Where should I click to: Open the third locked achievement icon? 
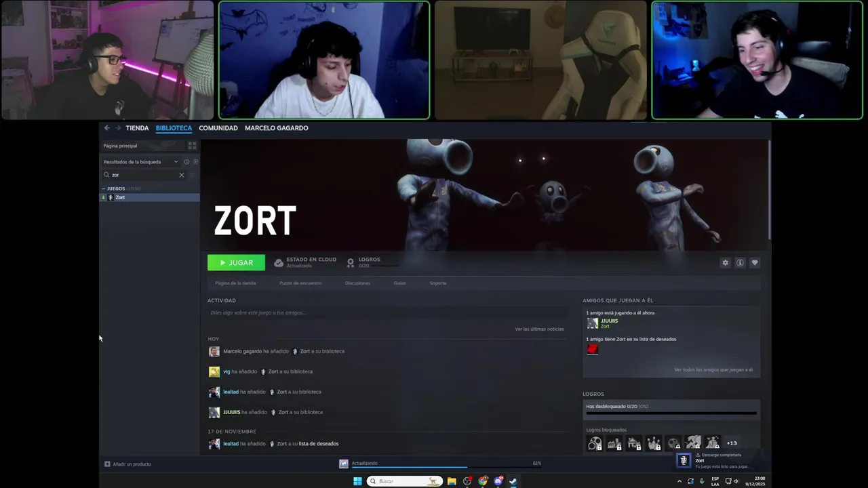point(634,443)
